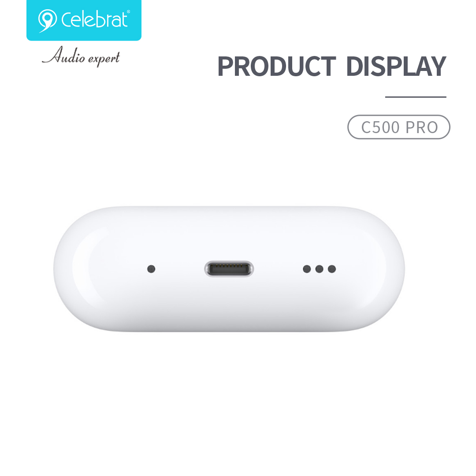Click the word PRODUCT in heading
The image size is (476, 476).
276,66
